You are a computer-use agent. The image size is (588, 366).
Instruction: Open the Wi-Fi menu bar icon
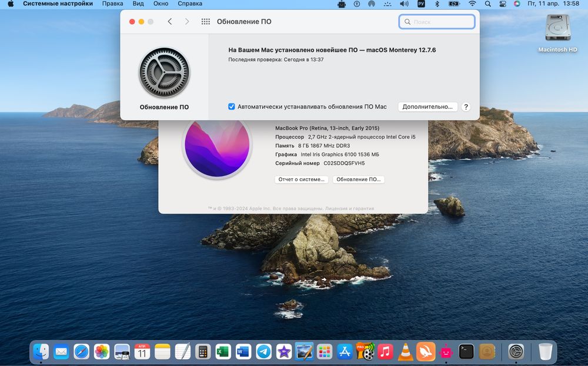472,4
